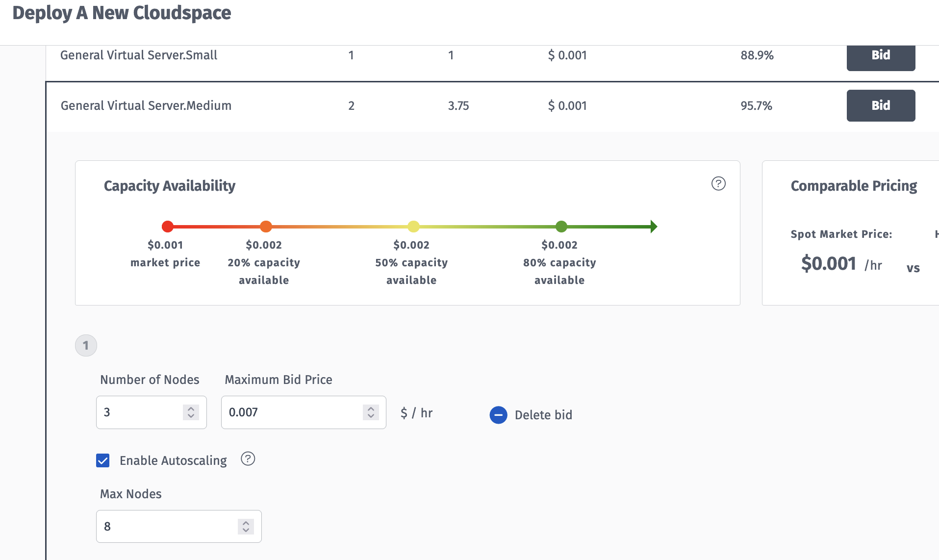Click the Max Nodes input field
The height and width of the screenshot is (560, 939).
tap(179, 527)
